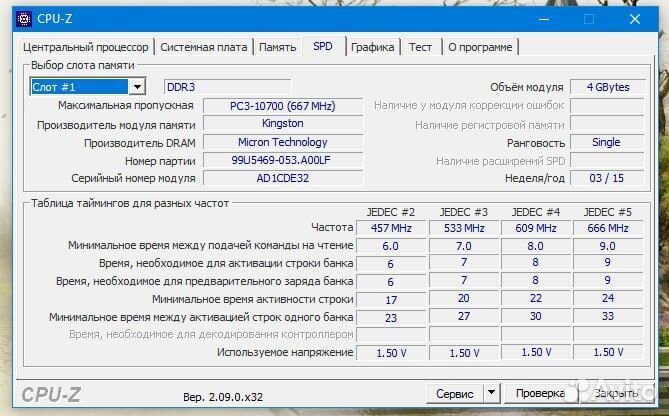Switch to the Тест tab
Viewport: 669px width, 416px height.
point(420,47)
